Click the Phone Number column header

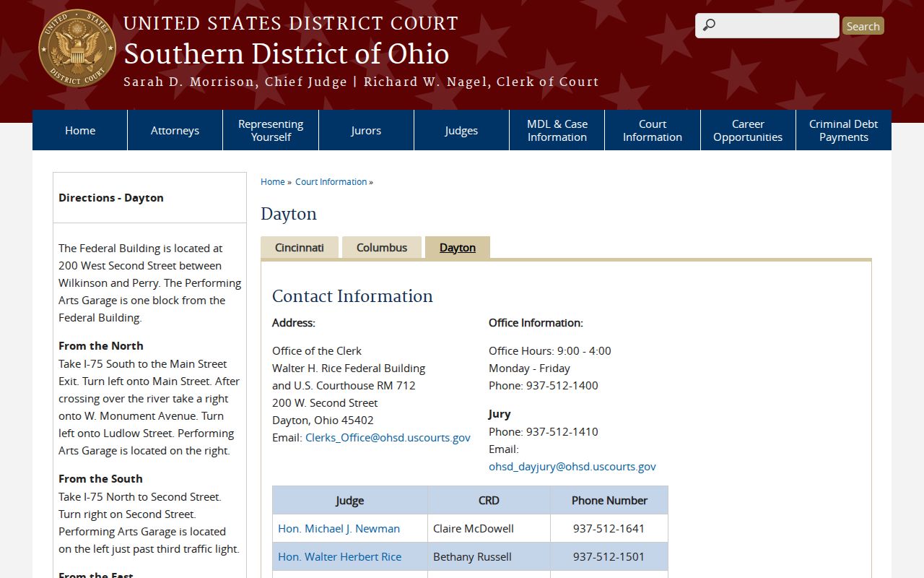[609, 500]
